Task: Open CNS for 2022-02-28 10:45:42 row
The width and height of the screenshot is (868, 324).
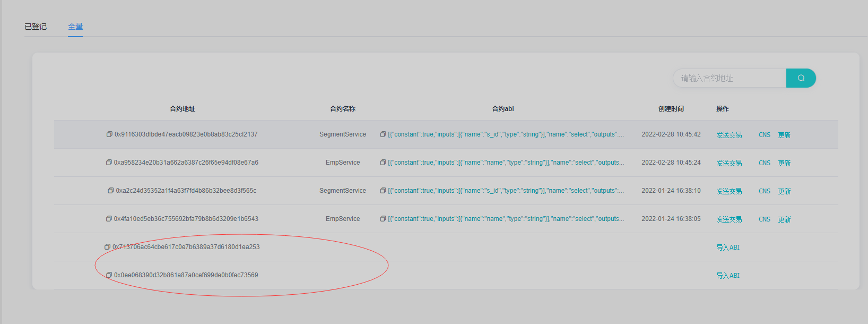Action: click(765, 135)
